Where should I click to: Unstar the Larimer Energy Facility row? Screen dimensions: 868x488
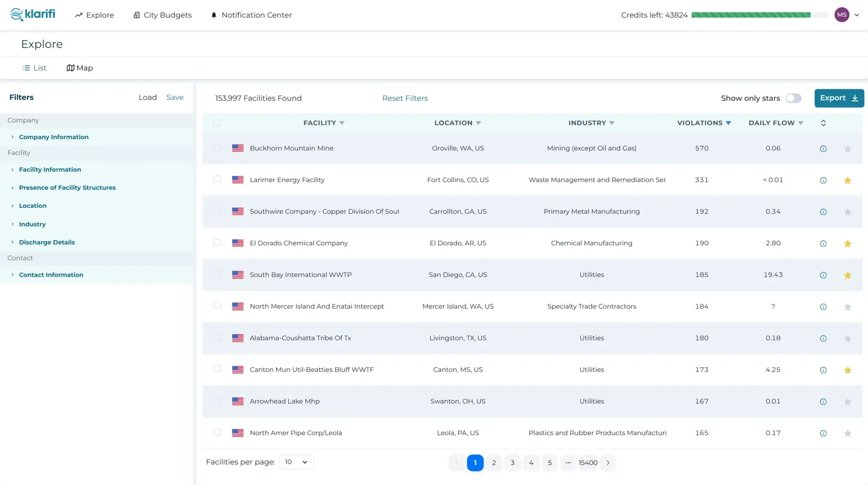[848, 180]
